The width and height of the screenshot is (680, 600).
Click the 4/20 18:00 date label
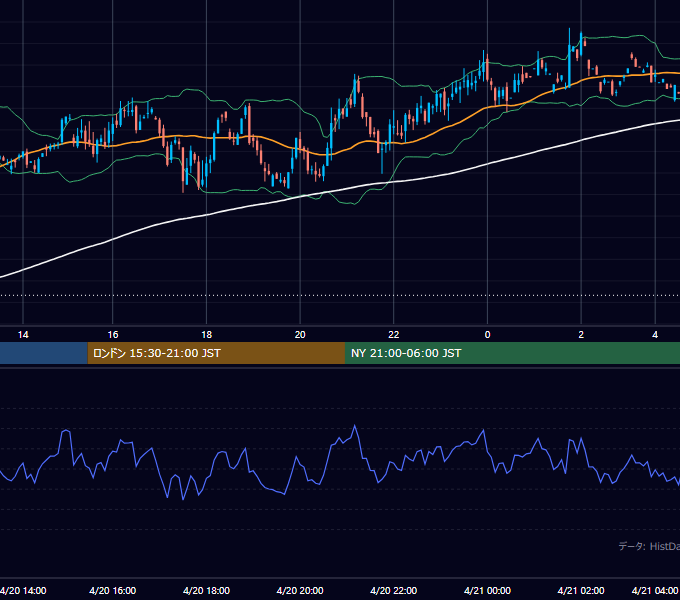point(206,590)
